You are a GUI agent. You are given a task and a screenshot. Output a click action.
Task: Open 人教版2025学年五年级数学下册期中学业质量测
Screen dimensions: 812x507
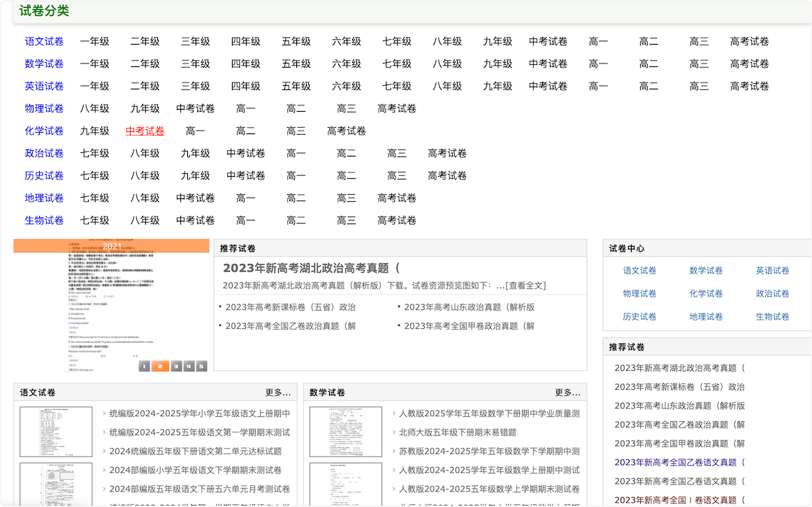[489, 413]
